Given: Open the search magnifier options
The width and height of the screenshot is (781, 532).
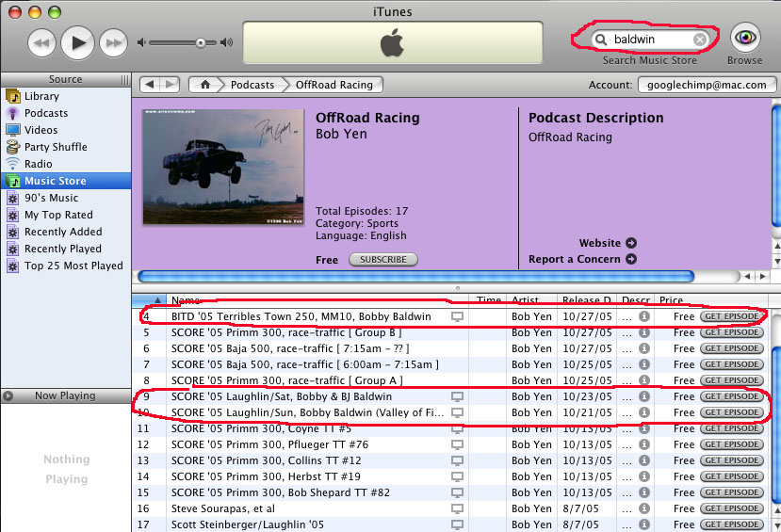Looking at the screenshot, I should click(601, 40).
